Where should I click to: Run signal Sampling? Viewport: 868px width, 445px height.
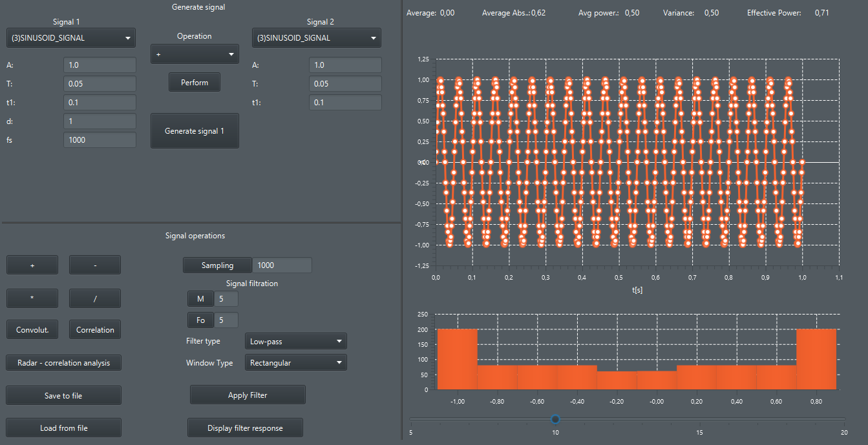click(217, 265)
